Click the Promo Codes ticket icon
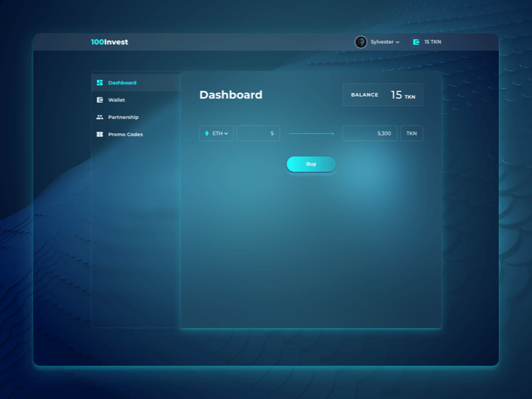This screenshot has height=399, width=532. pyautogui.click(x=100, y=134)
